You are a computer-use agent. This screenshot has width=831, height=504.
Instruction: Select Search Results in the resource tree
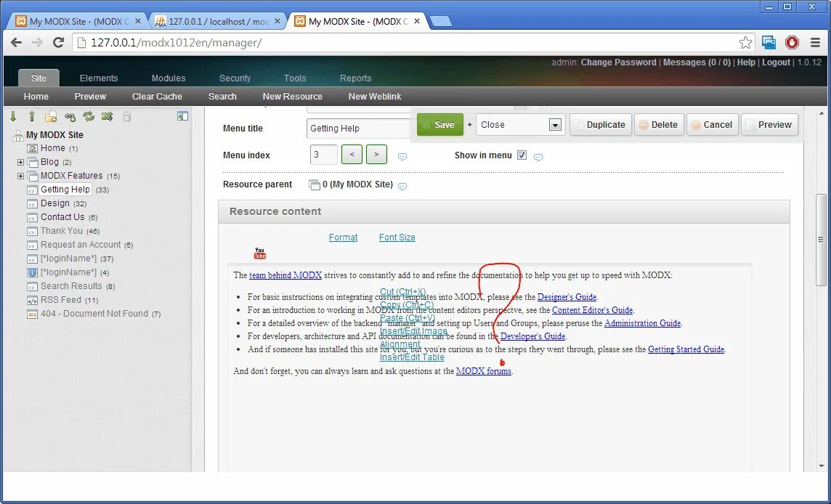click(71, 286)
